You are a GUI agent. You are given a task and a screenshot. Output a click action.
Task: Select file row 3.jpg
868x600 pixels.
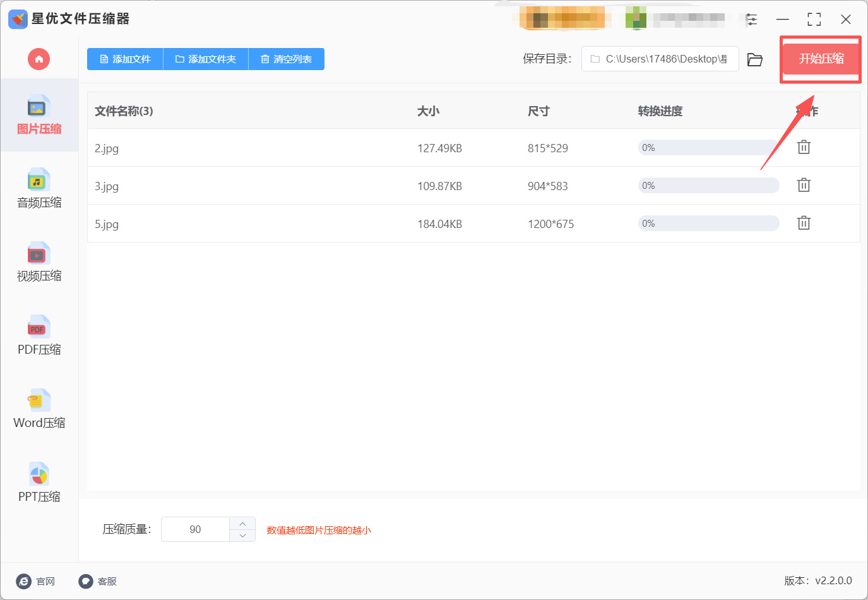click(x=473, y=186)
